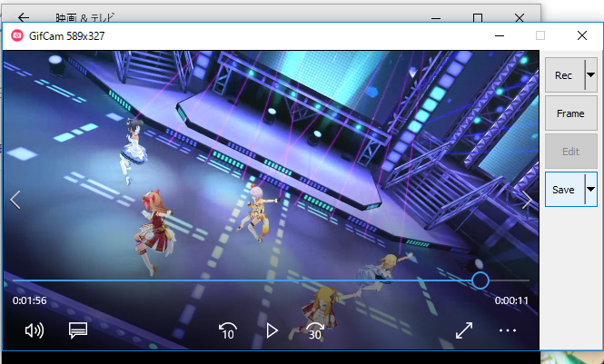Screen dimensions: 604x364
Task: Go to next item with right chevron
Action: point(527,200)
